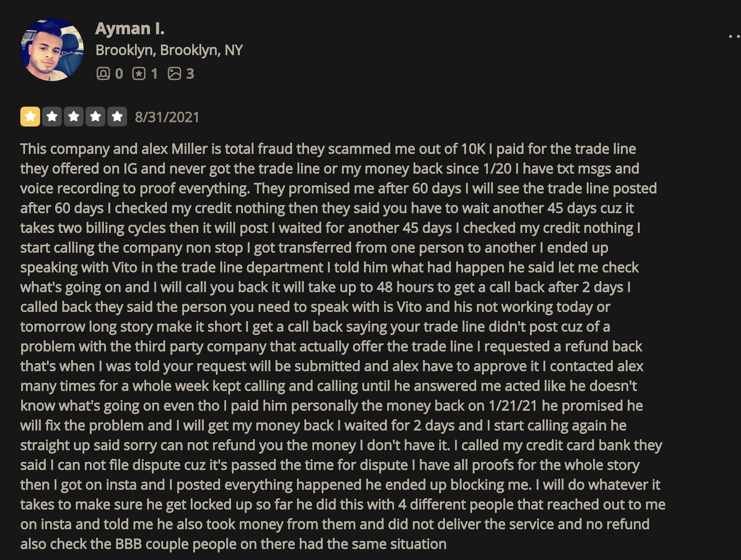The height and width of the screenshot is (560, 741).
Task: Click the reviewer name Ayman I.
Action: click(x=129, y=29)
